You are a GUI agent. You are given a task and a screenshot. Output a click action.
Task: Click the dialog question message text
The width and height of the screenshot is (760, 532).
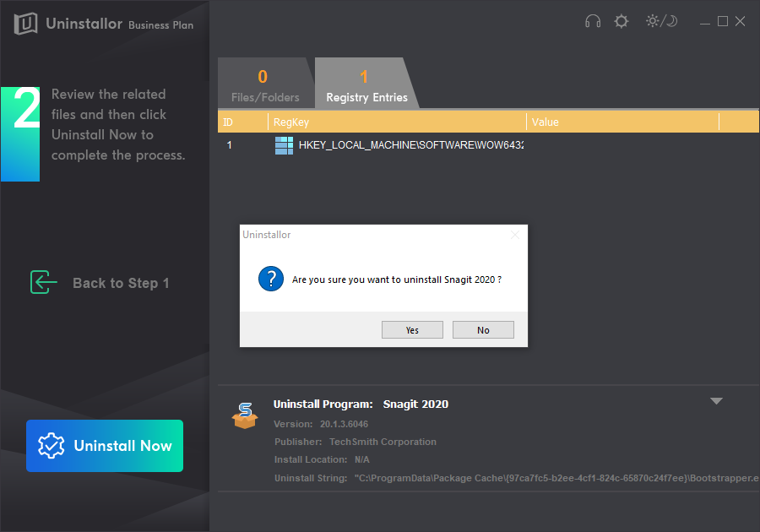tap(397, 280)
